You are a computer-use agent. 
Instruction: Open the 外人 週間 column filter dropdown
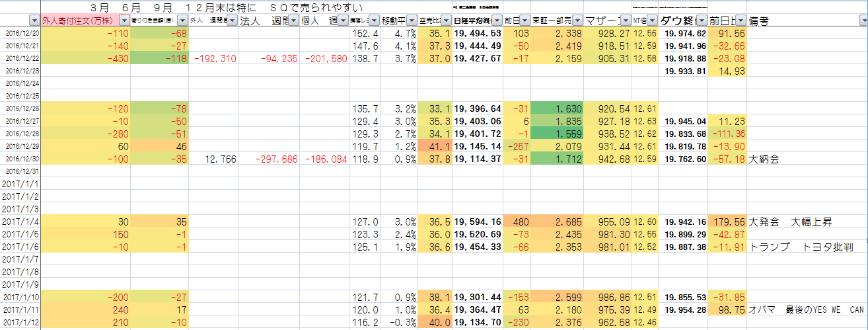tap(232, 21)
